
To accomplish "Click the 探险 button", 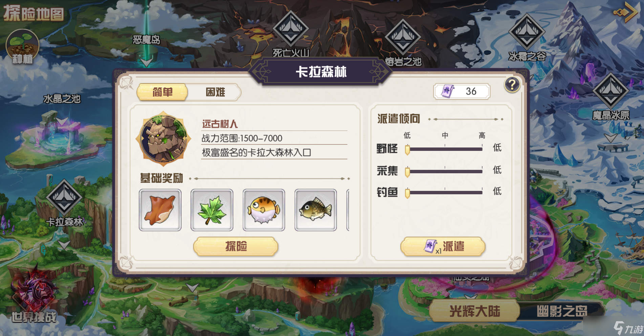I will click(236, 246).
